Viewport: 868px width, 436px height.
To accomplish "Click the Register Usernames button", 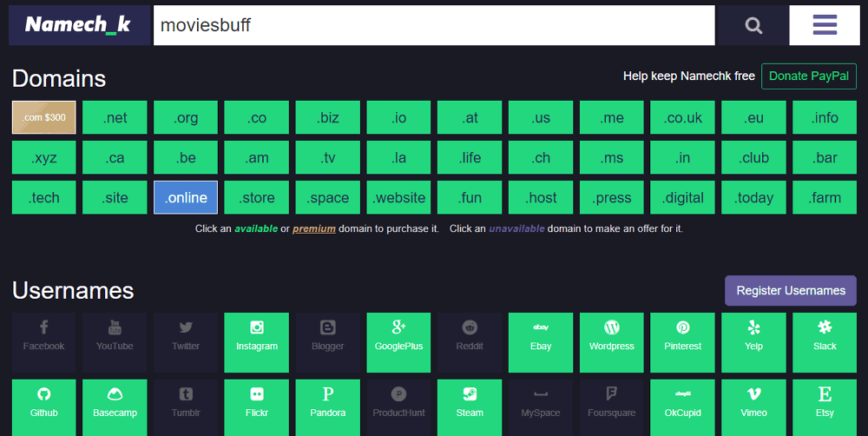I will (791, 291).
